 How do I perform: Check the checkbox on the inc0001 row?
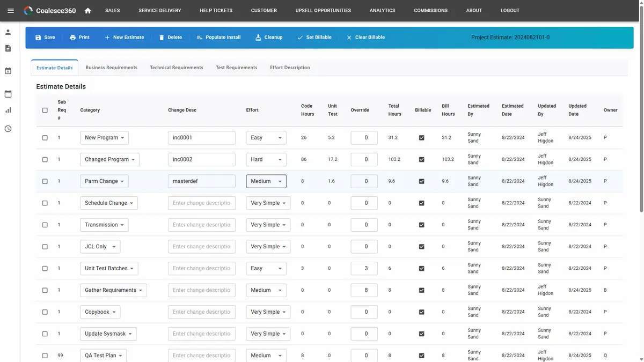coord(45,137)
